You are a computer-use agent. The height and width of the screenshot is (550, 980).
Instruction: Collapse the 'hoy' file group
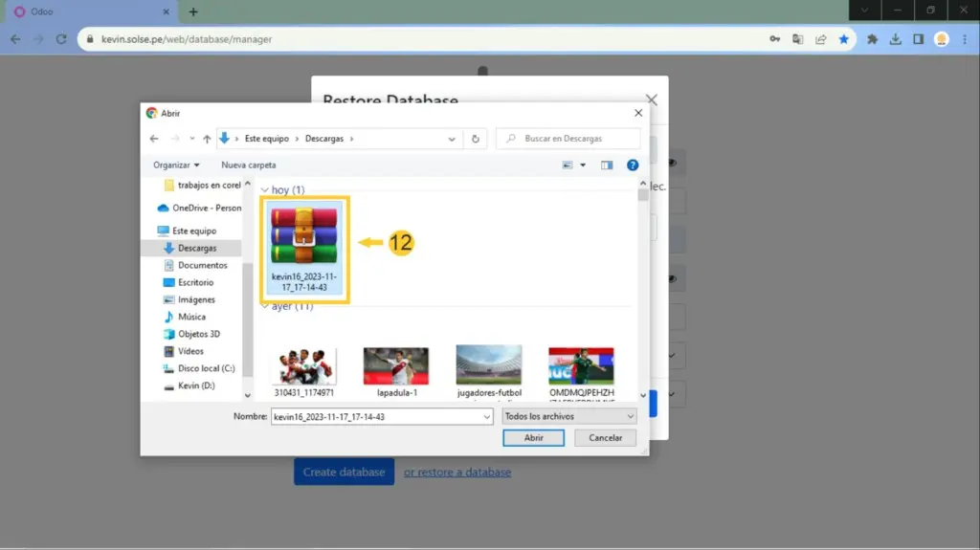tap(265, 190)
